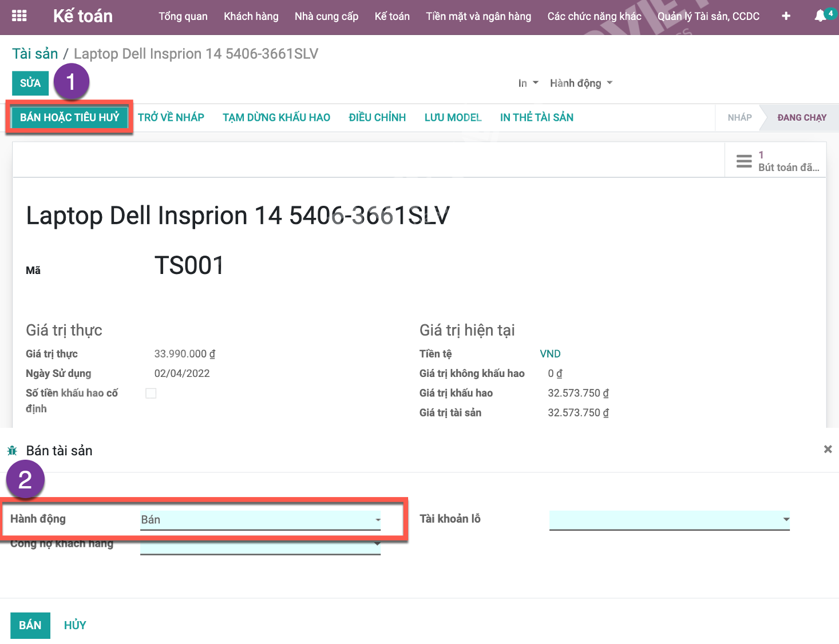Screen dimensions: 839x644
Task: Click the Laptop Dell Insprion asset title
Action: pyautogui.click(x=238, y=216)
